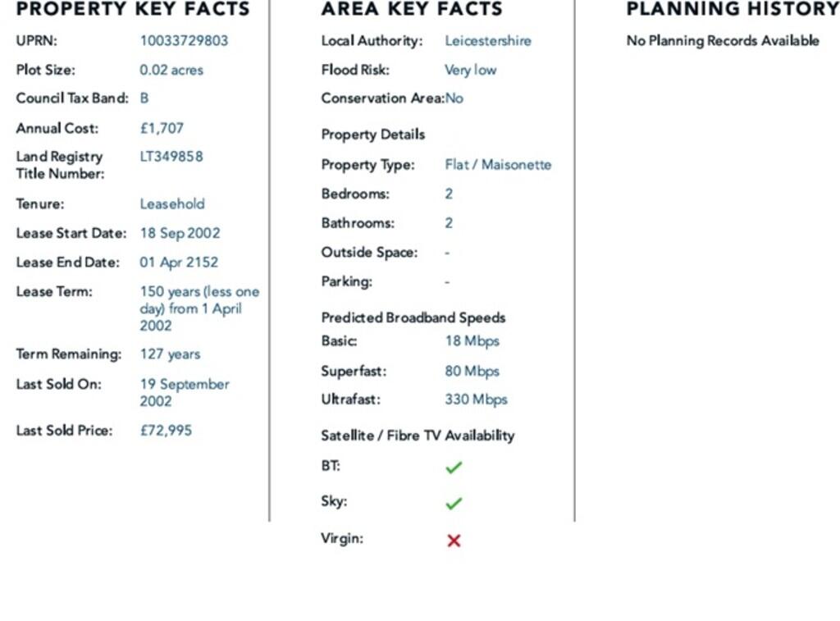Viewport: 840px width, 621px height.
Task: Click the Leicestershire local authority value
Action: tap(488, 40)
